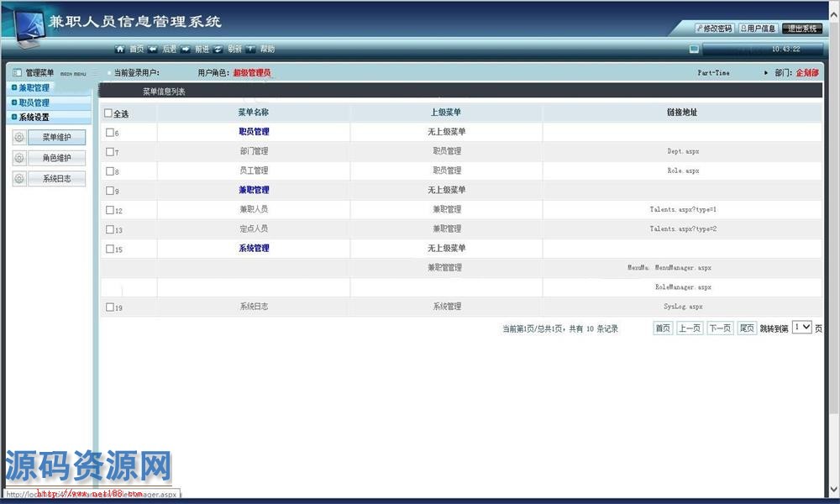Open the page-jump dropdown in pagination
Screen dimensions: 840x504
coord(802,328)
